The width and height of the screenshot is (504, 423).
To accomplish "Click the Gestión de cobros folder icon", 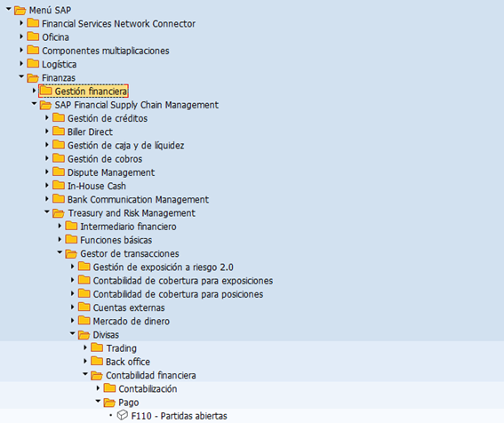I will (x=59, y=158).
